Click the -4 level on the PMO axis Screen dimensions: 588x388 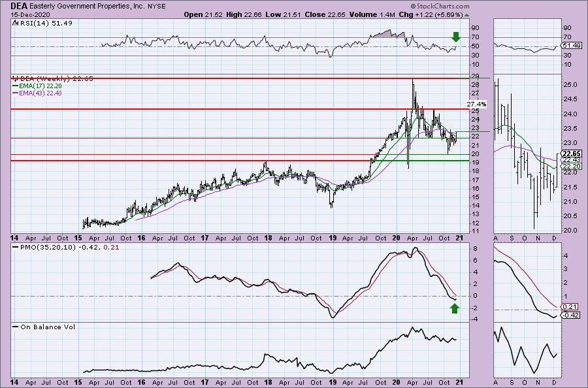tap(474, 319)
